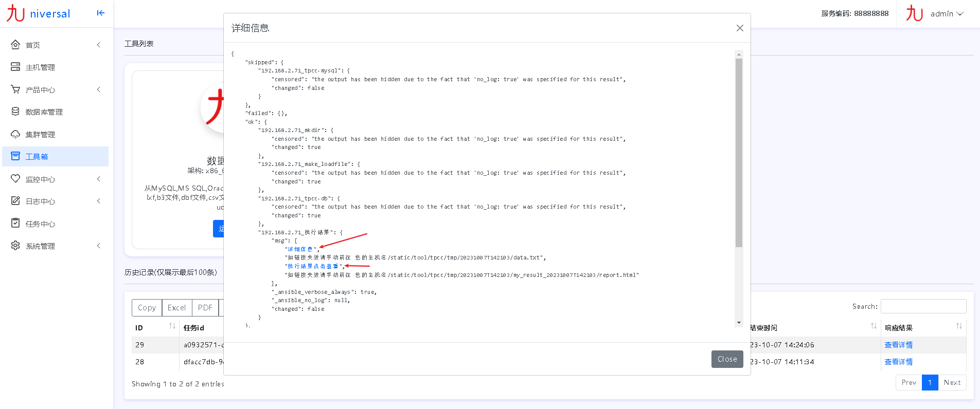This screenshot has width=980, height=409.
Task: Click the heart-shaped monitoring center icon
Action: pos(15,179)
